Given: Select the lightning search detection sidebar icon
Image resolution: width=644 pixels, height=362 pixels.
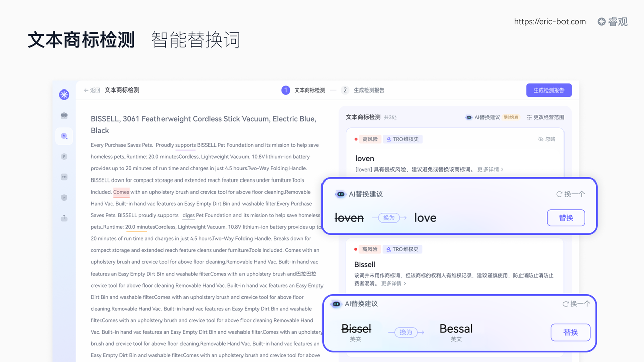Looking at the screenshot, I should (x=64, y=136).
